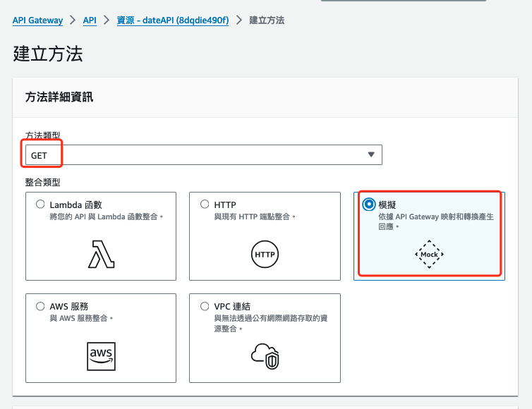Click description 與無法透過公有網際網路存取的資源整合

[271, 323]
